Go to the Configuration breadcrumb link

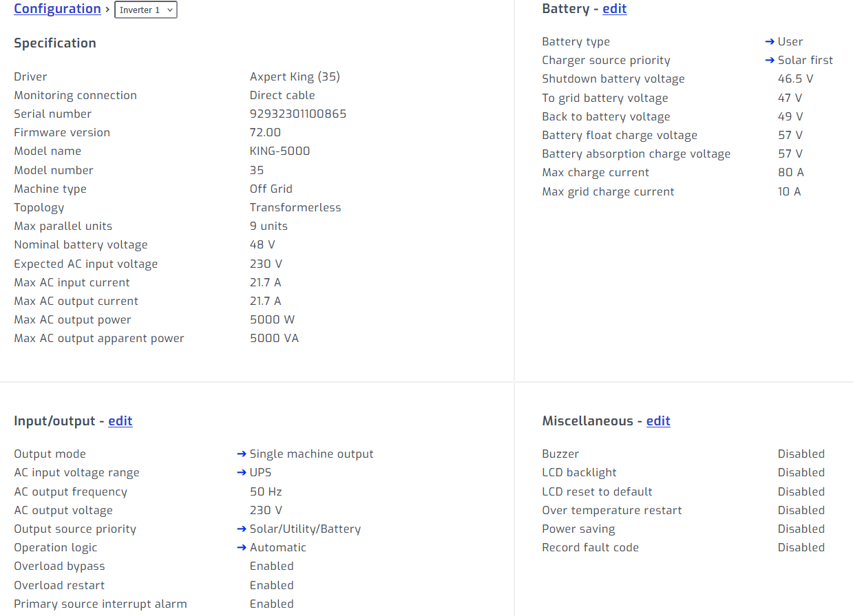point(57,9)
